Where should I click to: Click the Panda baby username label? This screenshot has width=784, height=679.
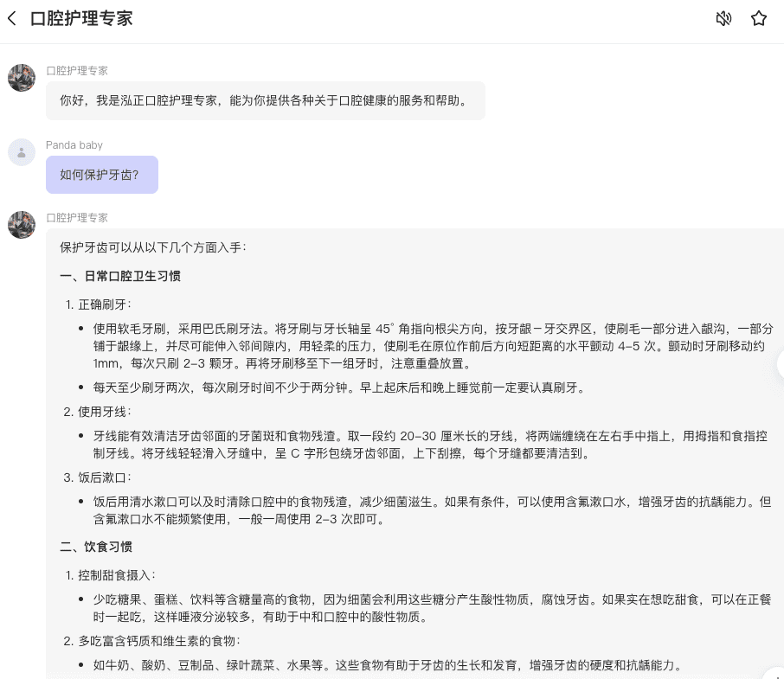74,145
